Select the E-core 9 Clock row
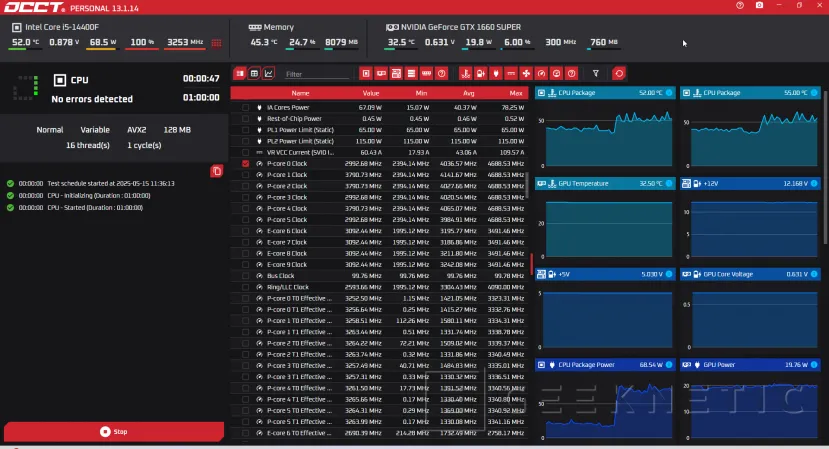This screenshot has height=449, width=829. tap(379, 264)
